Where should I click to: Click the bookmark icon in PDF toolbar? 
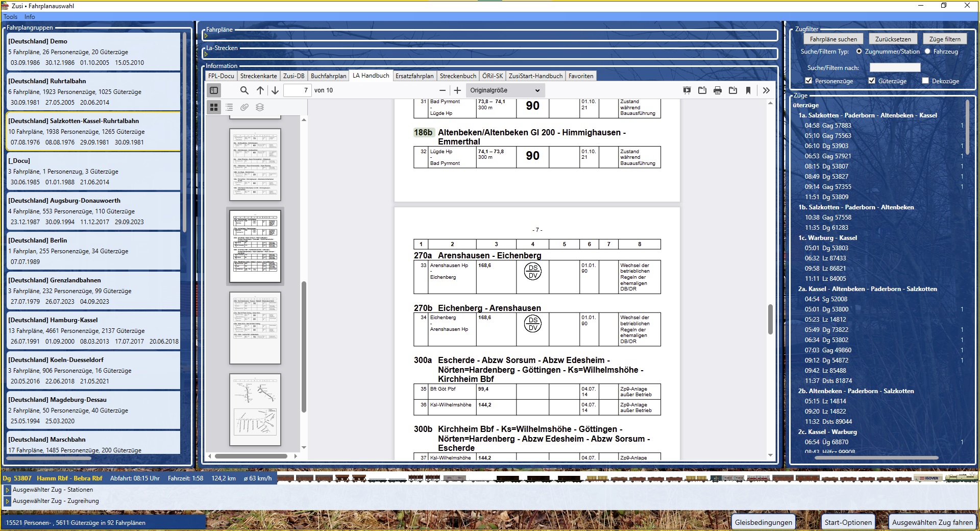coord(748,90)
